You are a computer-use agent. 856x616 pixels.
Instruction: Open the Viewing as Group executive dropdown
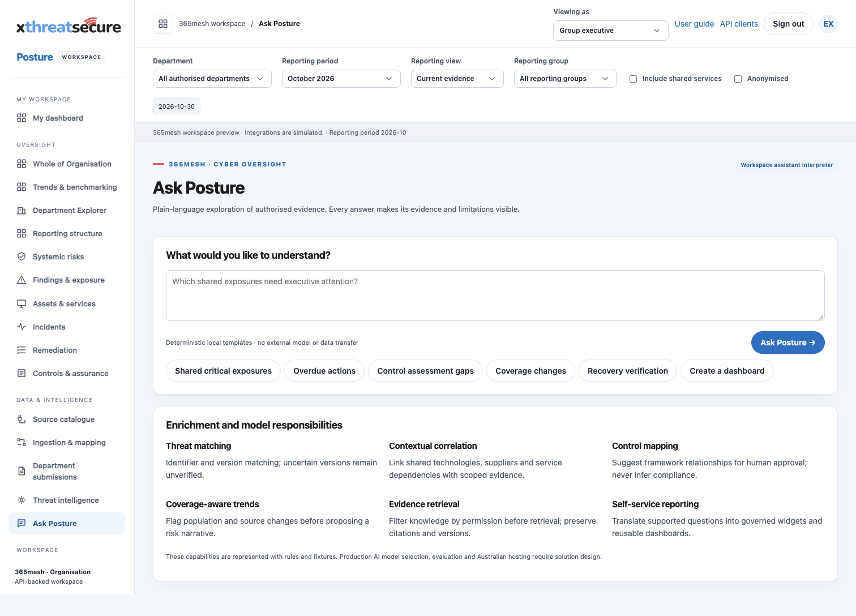[610, 31]
